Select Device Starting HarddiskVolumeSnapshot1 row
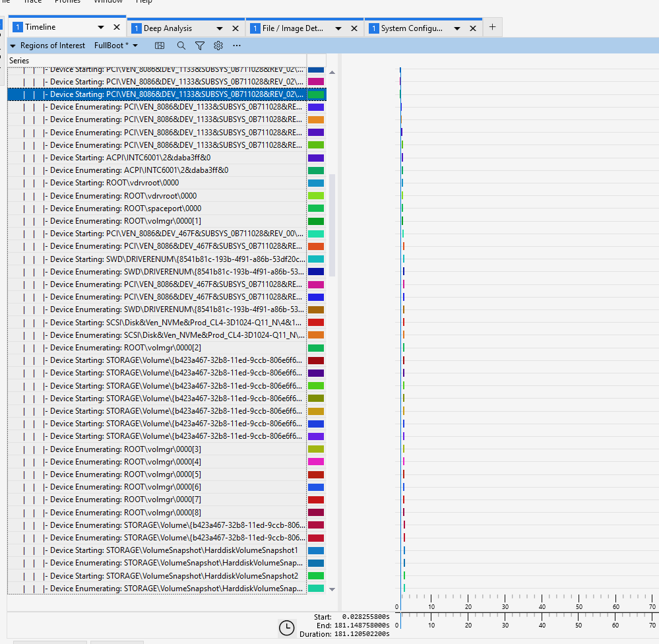 pos(157,550)
